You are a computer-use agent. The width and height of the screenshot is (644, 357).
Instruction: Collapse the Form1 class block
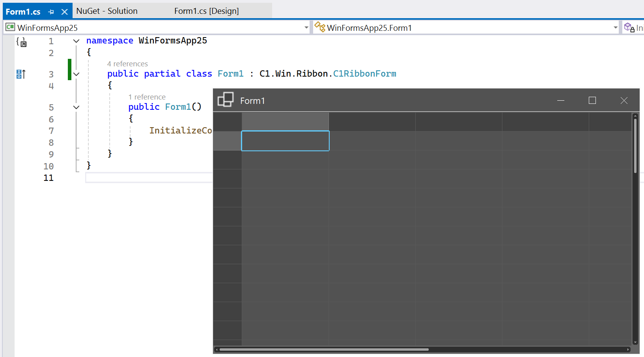point(77,74)
